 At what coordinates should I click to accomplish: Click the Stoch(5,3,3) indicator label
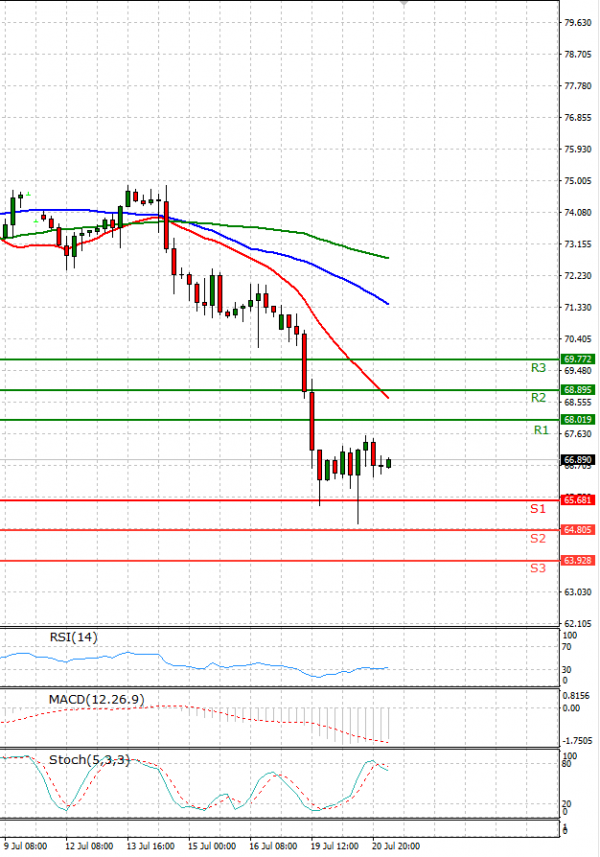pyautogui.click(x=90, y=760)
